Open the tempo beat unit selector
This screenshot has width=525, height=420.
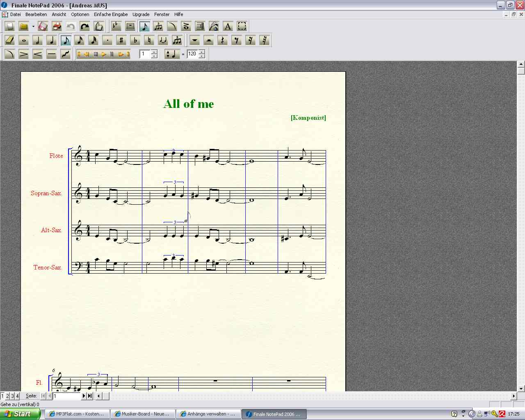[172, 54]
